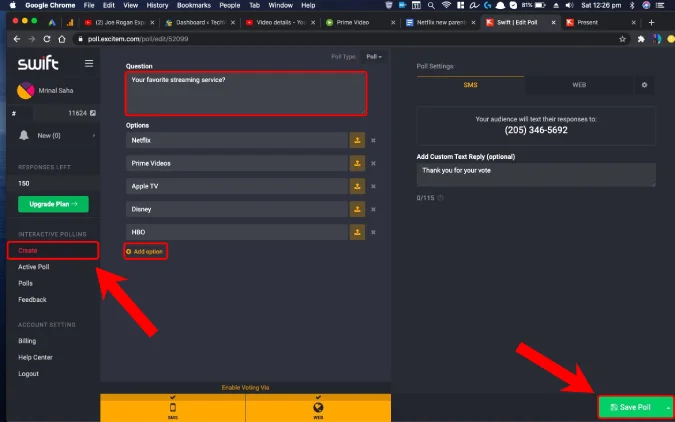The height and width of the screenshot is (422, 675).
Task: Open Polls in sidebar
Action: click(x=25, y=283)
